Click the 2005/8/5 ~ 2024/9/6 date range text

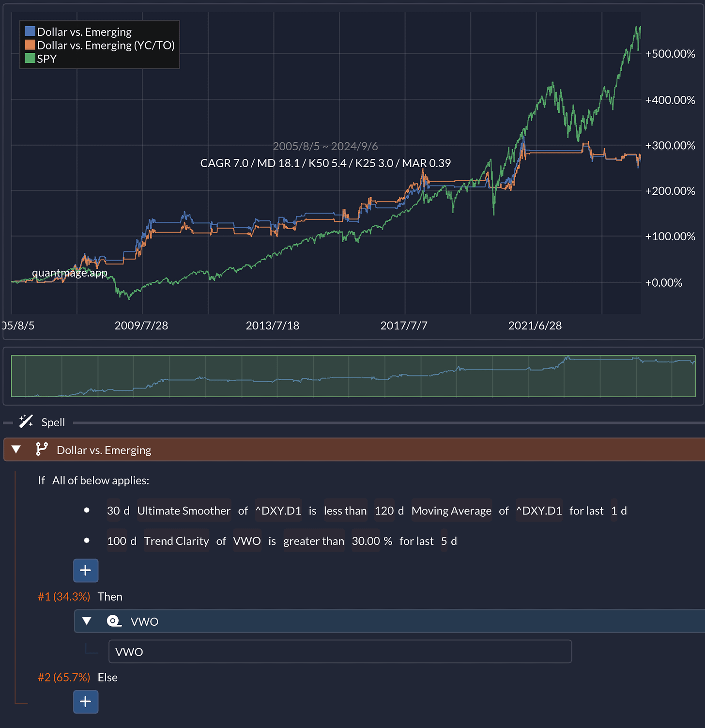[x=325, y=146]
